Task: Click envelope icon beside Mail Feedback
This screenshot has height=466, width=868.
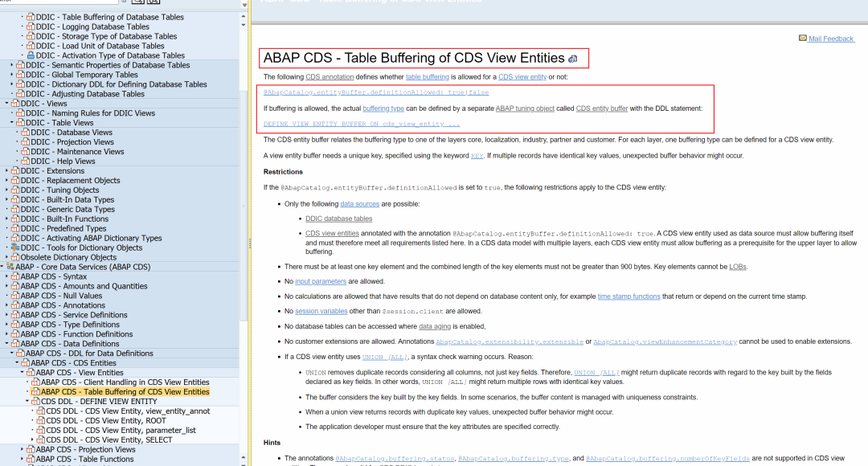Action: tap(803, 39)
